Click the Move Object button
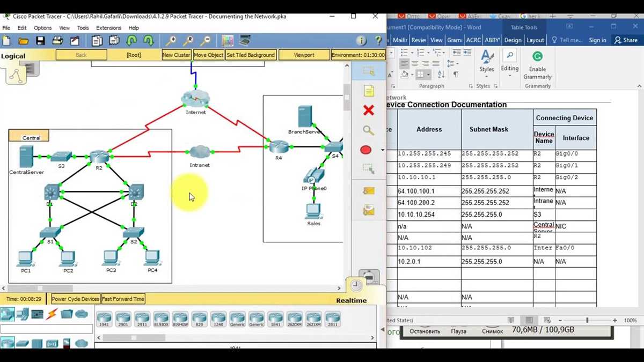644x362 pixels. click(208, 55)
